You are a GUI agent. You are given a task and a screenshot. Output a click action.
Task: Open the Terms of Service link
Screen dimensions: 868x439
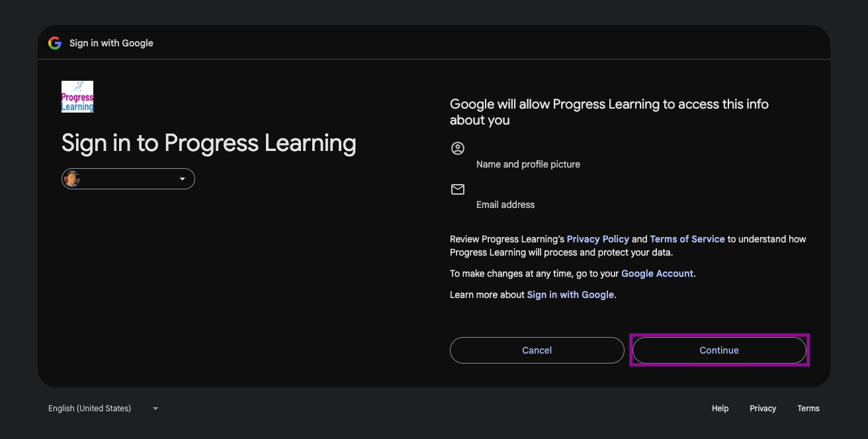coord(687,239)
